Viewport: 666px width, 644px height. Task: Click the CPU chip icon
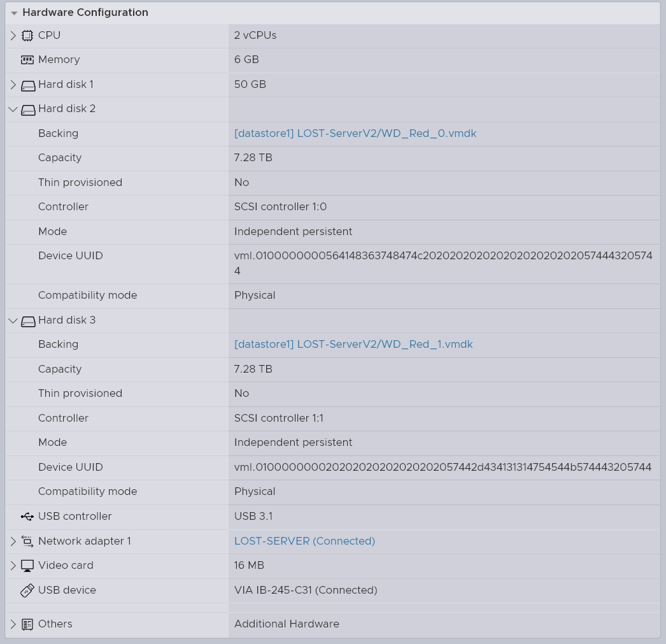coord(27,36)
